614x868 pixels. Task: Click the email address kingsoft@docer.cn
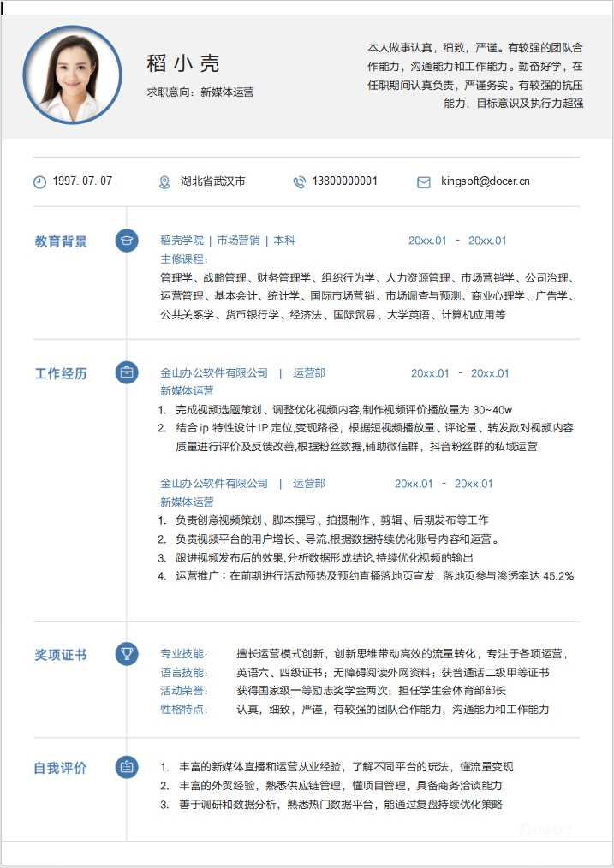click(485, 181)
